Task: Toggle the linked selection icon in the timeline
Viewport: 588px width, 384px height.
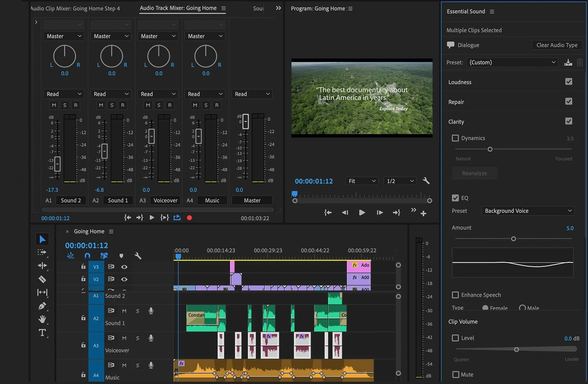Action: (x=104, y=256)
